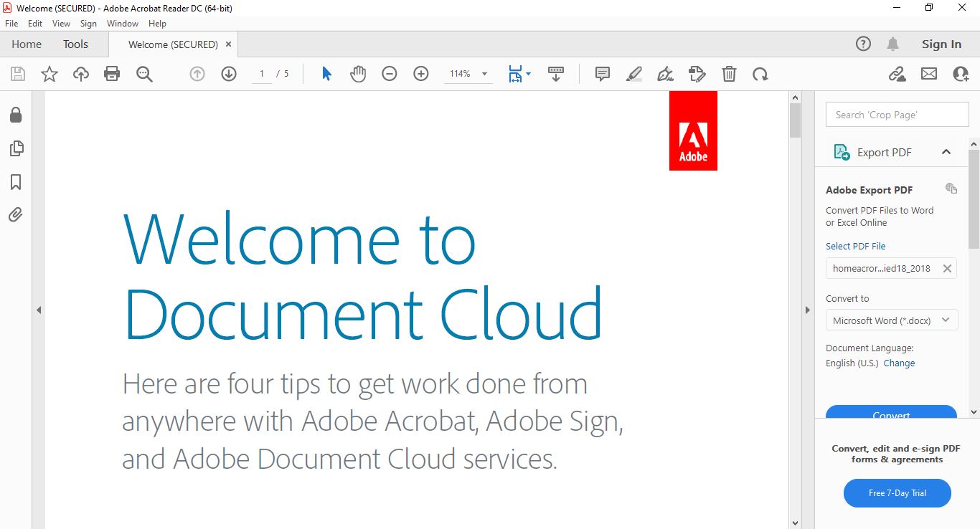Image resolution: width=980 pixels, height=529 pixels.
Task: Click the Export PDF panel header
Action: (892, 152)
